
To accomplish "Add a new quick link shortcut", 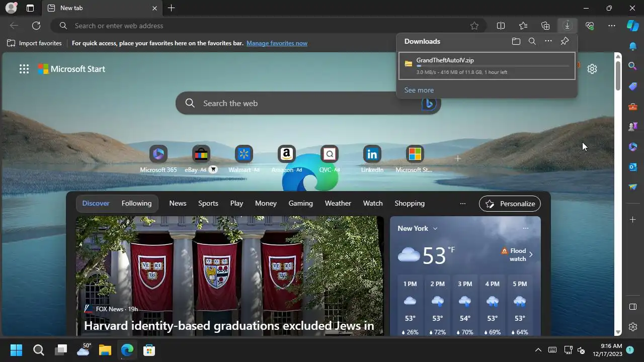I will point(458,158).
